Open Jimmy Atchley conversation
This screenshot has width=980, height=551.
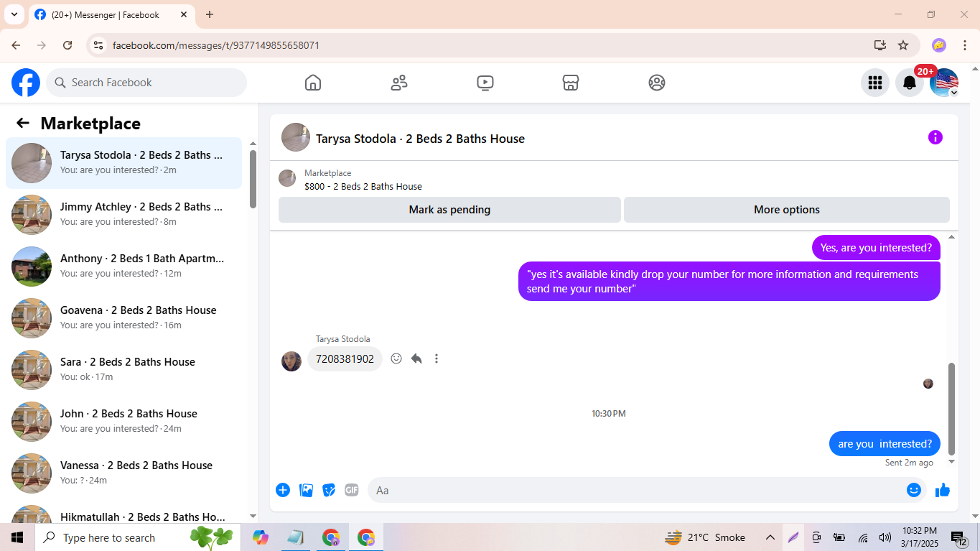[x=124, y=214]
